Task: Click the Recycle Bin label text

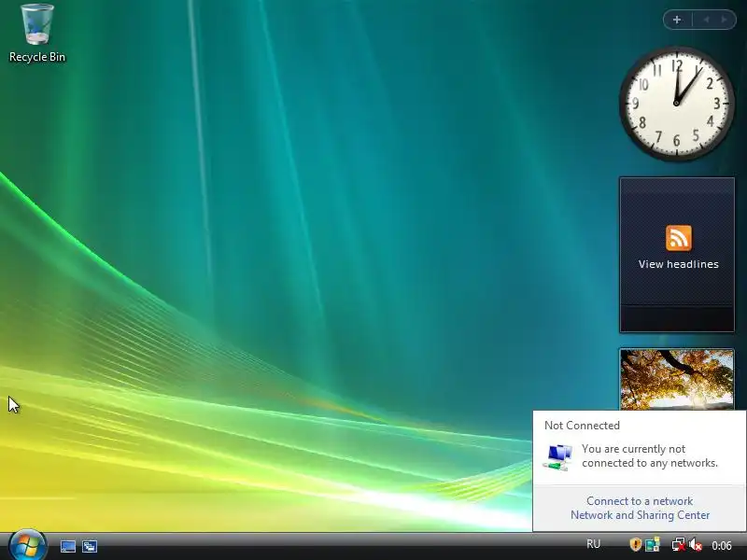Action: 37,57
